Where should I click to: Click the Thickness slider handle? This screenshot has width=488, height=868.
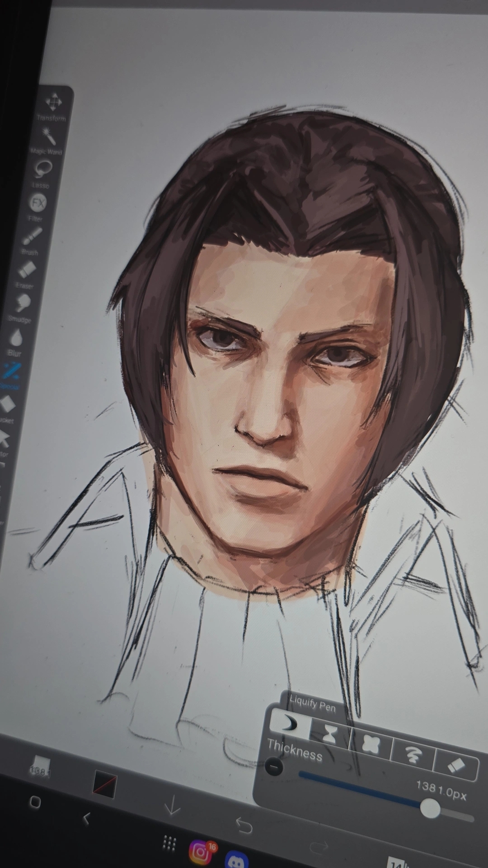tap(430, 808)
